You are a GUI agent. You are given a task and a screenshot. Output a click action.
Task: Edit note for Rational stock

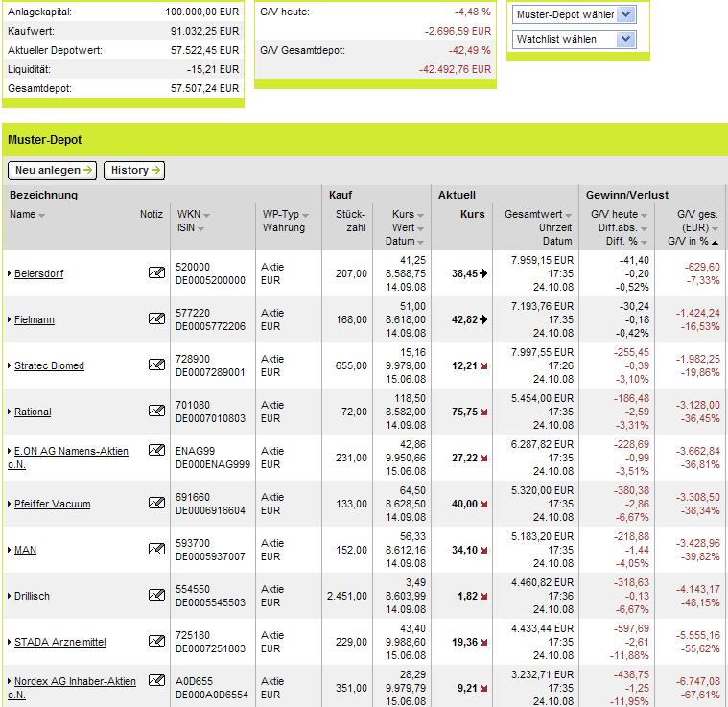(156, 412)
